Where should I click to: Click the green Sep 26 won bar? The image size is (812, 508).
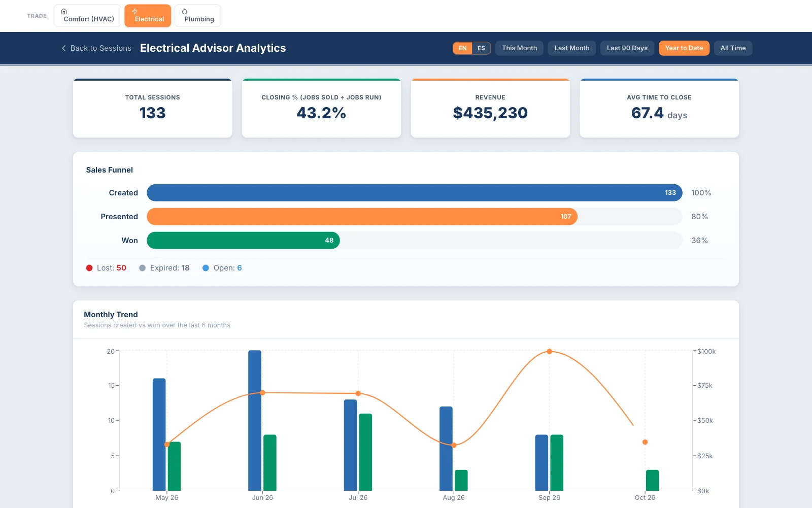557,463
